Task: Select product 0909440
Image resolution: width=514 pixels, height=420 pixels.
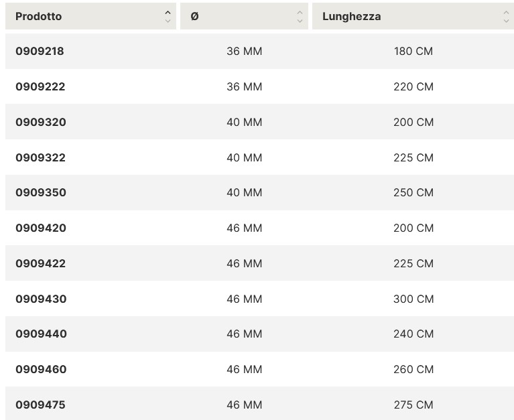Action: pos(42,334)
